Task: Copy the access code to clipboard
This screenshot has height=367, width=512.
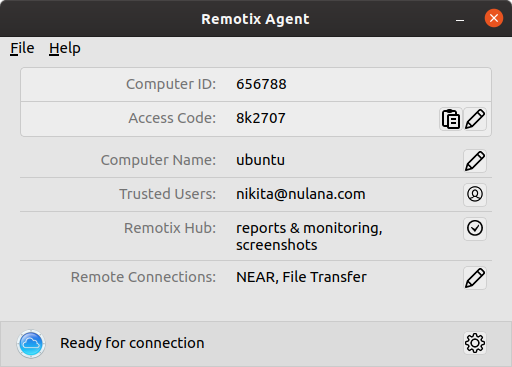Action: click(451, 119)
